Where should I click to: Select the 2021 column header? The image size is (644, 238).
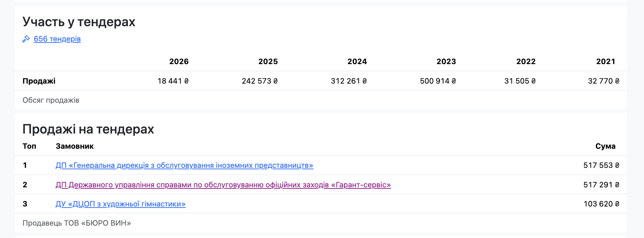(606, 62)
